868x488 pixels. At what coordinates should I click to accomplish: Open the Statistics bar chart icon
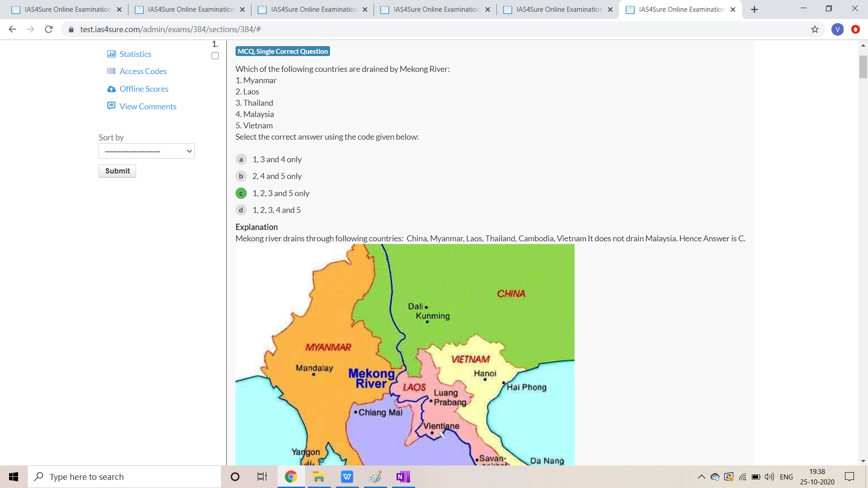111,54
